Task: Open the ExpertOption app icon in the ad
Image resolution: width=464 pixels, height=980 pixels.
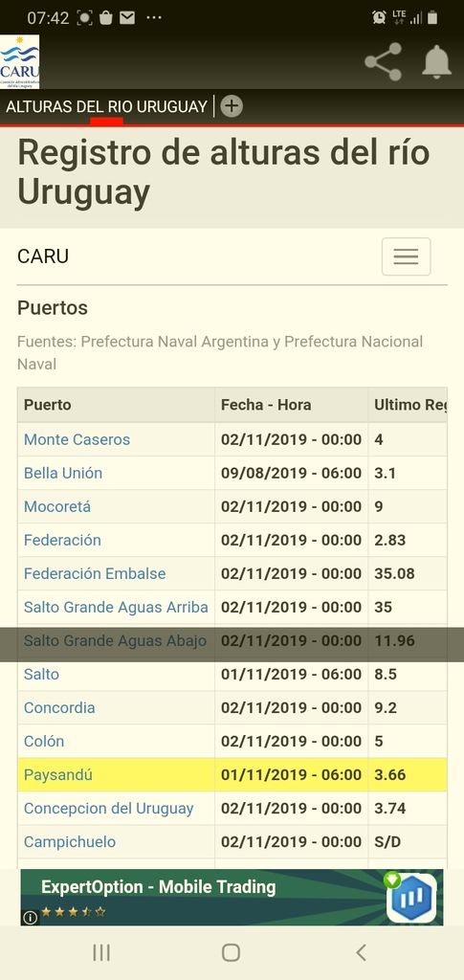Action: 411,898
